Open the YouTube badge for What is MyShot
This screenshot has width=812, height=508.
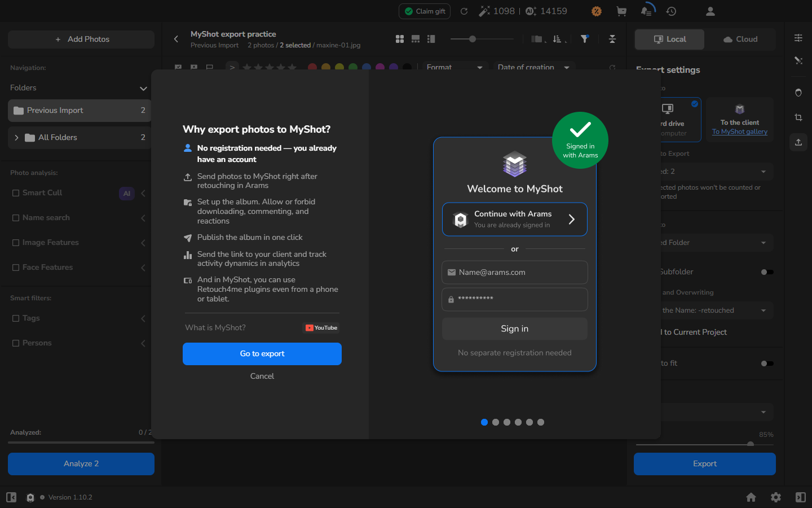pyautogui.click(x=321, y=328)
